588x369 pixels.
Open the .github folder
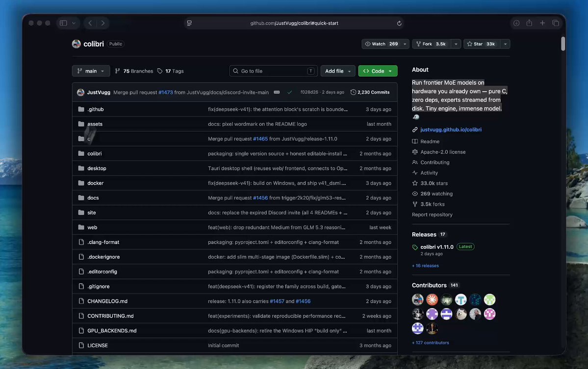95,109
